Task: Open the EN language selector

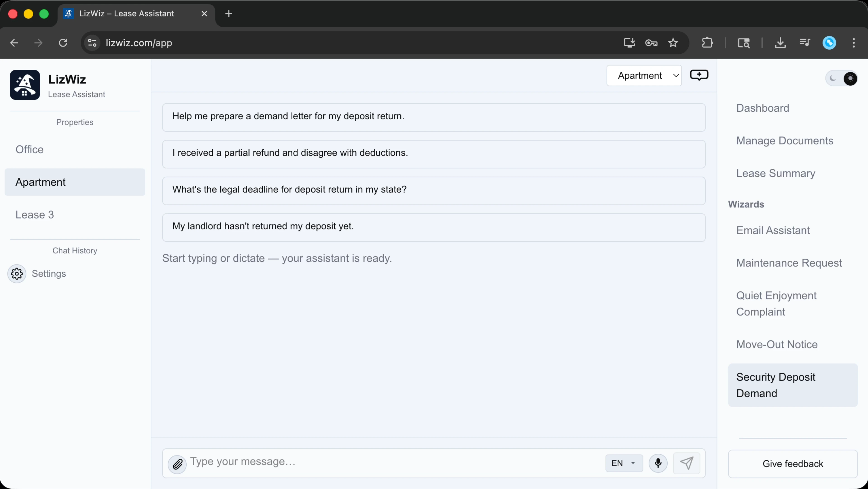Action: (x=624, y=463)
